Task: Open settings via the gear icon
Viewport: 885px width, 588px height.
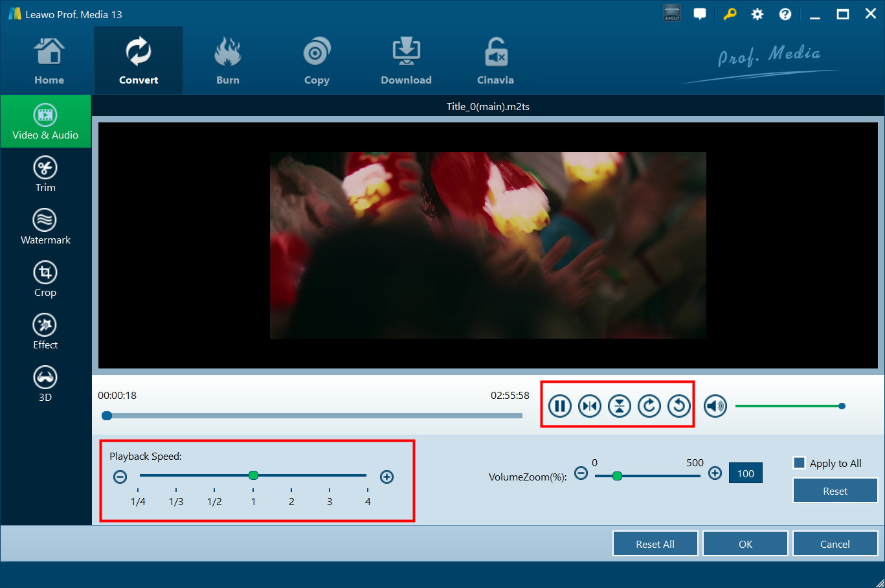Action: 757,14
